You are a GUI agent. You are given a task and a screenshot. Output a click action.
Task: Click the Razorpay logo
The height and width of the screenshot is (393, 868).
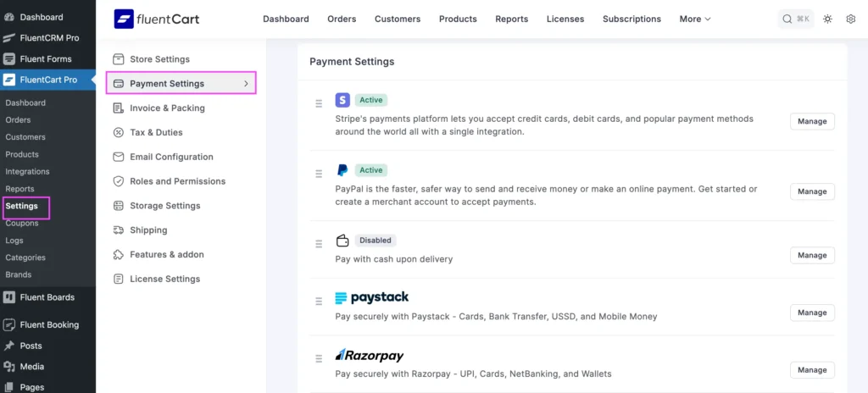[370, 355]
